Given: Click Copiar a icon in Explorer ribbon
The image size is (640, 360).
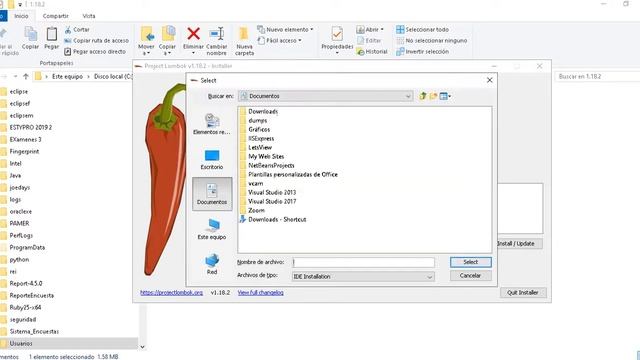Looking at the screenshot, I should pos(168,33).
